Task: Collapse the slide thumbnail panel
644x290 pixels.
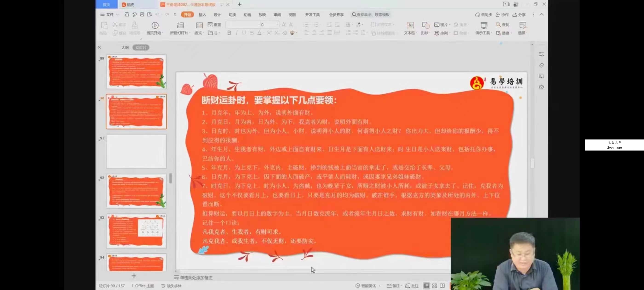Action: (99, 47)
